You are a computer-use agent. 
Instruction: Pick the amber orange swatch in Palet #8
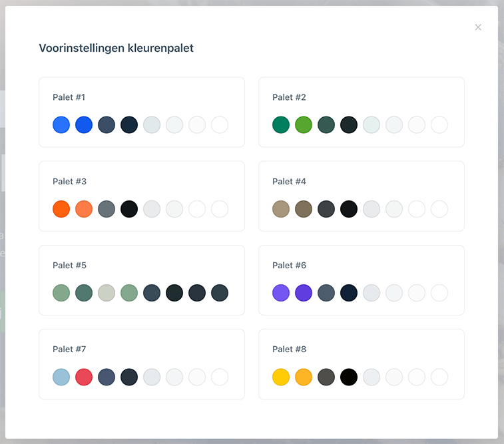pyautogui.click(x=304, y=377)
